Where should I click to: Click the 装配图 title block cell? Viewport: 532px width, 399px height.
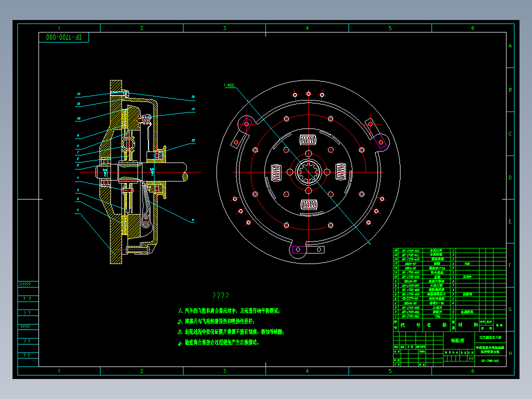[458, 340]
